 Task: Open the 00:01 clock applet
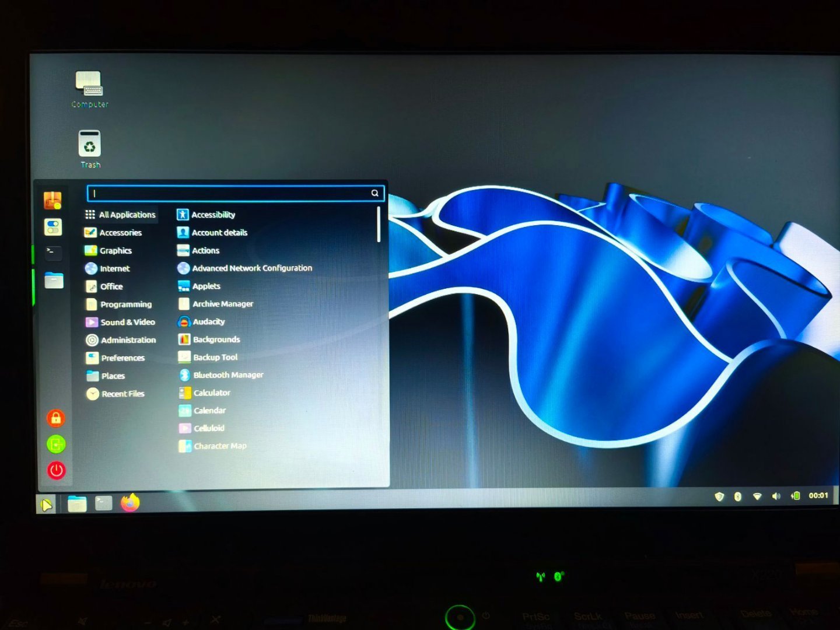tap(818, 495)
